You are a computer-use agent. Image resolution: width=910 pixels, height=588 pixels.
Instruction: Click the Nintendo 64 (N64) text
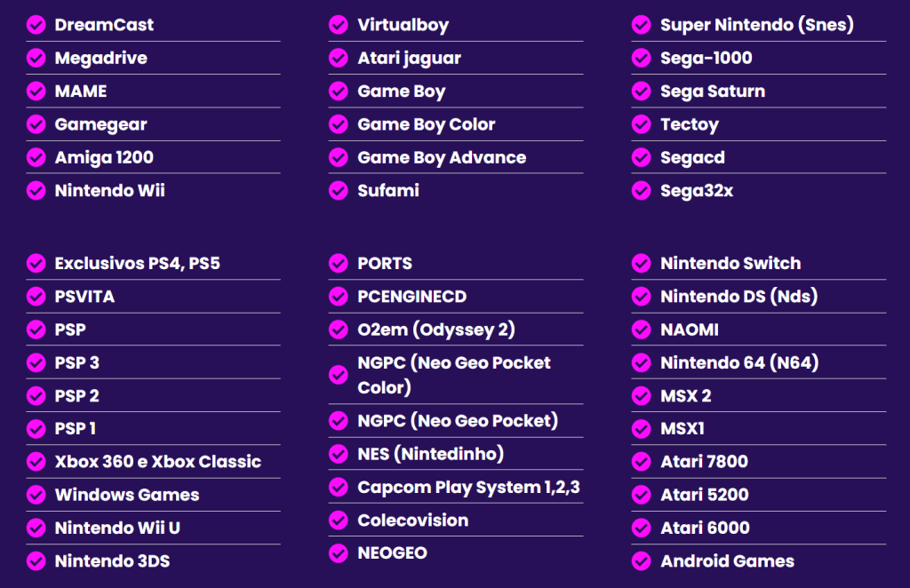coord(739,362)
